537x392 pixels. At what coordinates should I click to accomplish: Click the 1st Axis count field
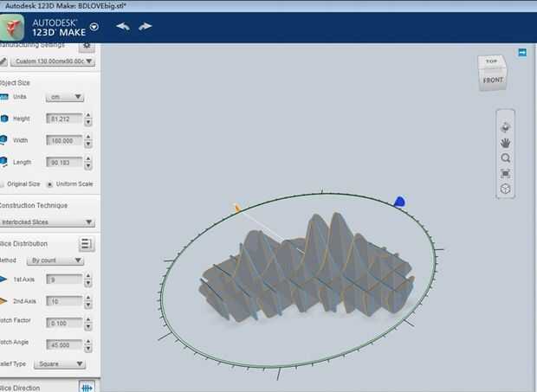coord(64,280)
